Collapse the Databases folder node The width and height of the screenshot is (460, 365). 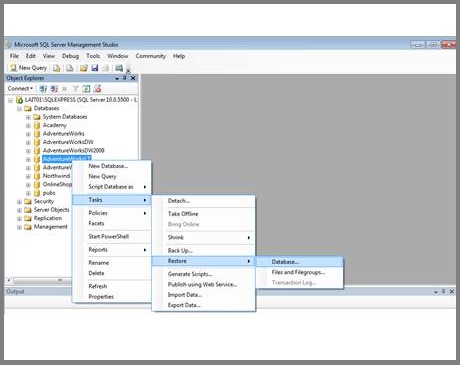click(x=19, y=109)
